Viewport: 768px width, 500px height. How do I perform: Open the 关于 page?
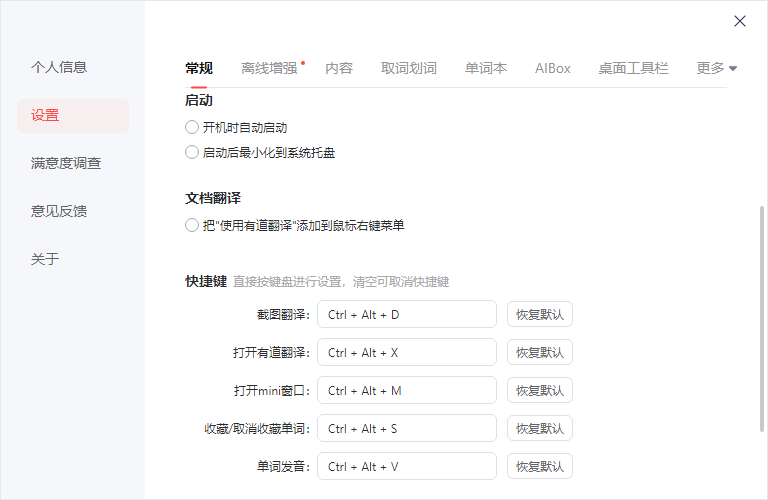pyautogui.click(x=45, y=259)
